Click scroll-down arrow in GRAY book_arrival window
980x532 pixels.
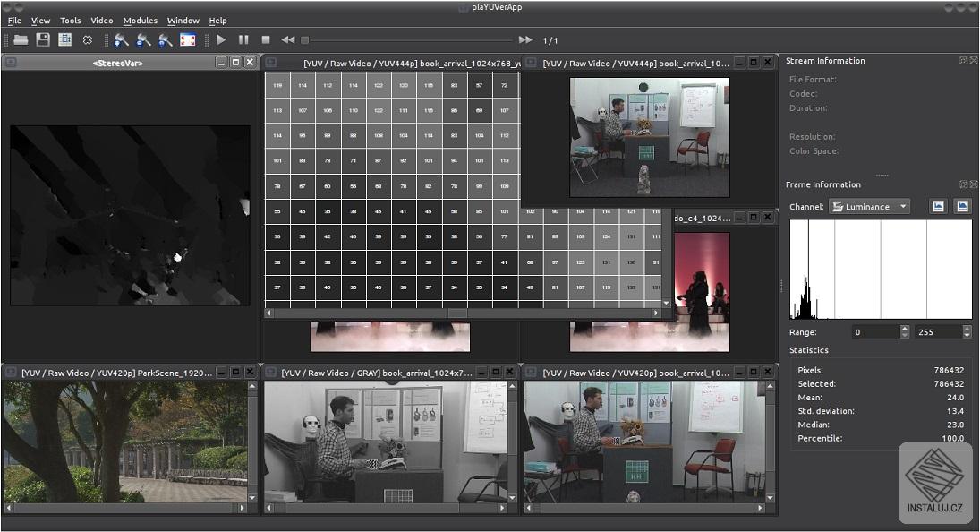click(x=513, y=498)
